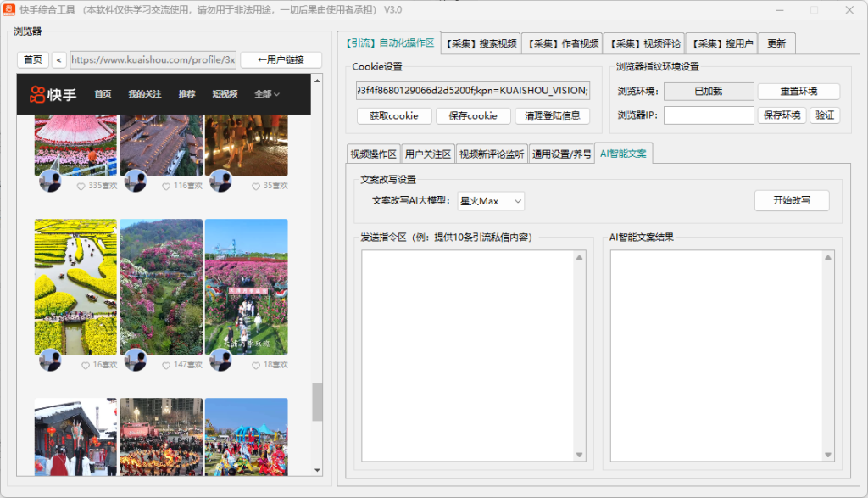Open the 全部 dropdown in the Kuaishou navbar
The width and height of the screenshot is (868, 498).
(x=265, y=95)
